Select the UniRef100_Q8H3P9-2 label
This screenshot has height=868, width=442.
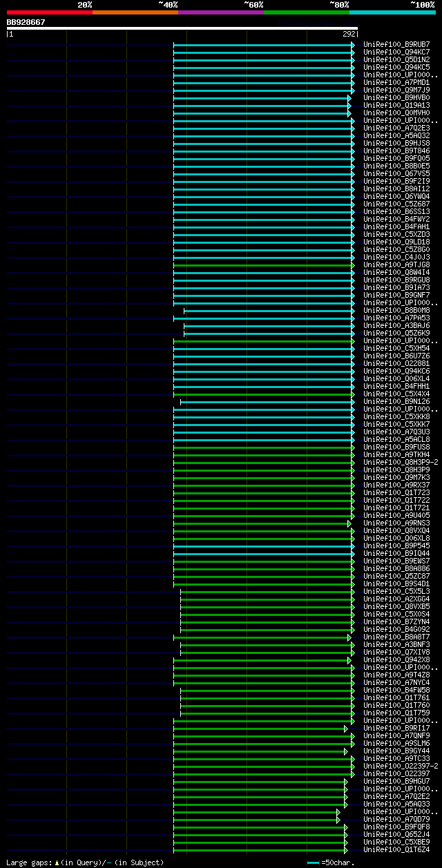[x=401, y=462]
